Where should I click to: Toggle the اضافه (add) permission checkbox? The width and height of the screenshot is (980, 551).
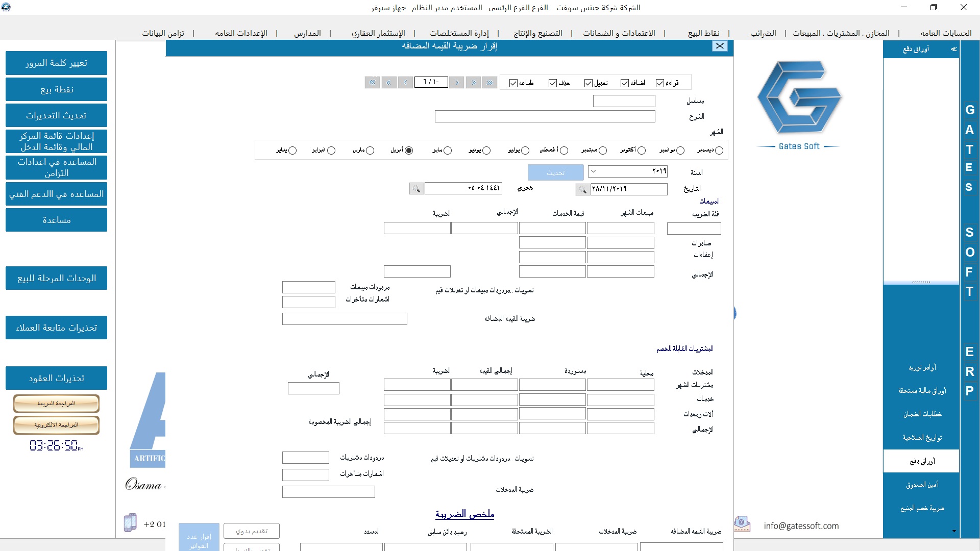pos(625,83)
